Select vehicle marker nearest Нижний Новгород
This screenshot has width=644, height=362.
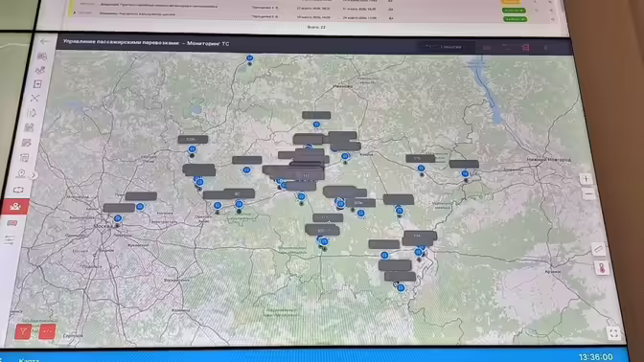point(465,174)
